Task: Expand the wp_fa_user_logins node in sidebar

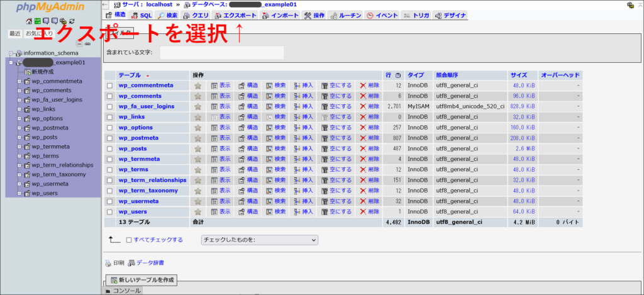Action: pyautogui.click(x=19, y=100)
